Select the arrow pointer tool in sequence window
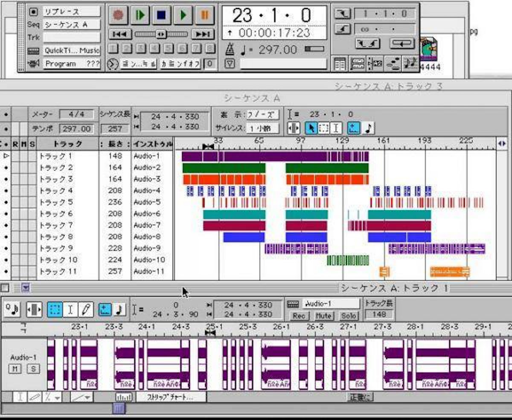The width and height of the screenshot is (512, 420). coord(311,128)
